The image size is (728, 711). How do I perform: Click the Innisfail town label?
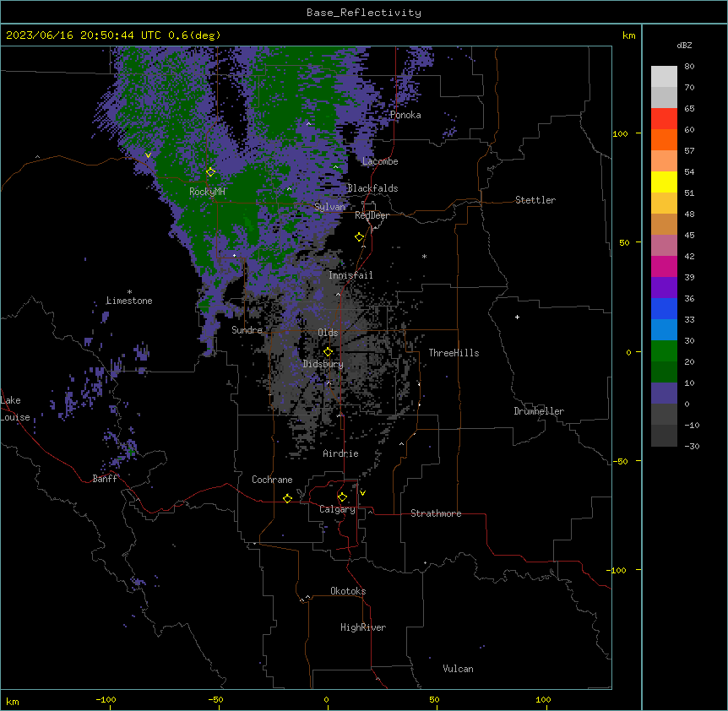[350, 275]
